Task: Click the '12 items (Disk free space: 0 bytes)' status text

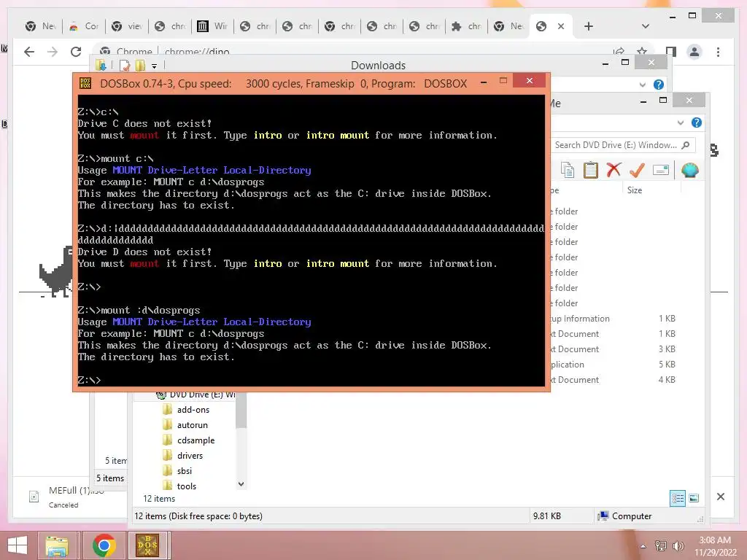Action: (198, 516)
